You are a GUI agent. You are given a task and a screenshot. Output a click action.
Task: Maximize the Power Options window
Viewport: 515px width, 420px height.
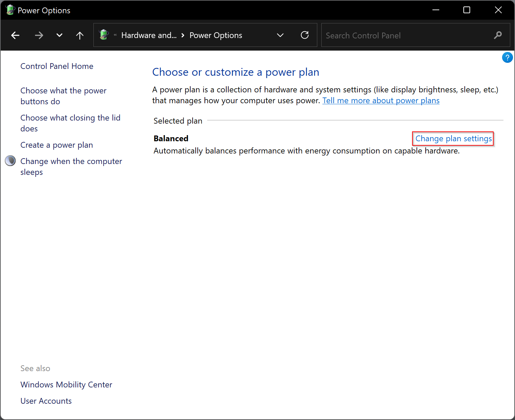point(467,10)
